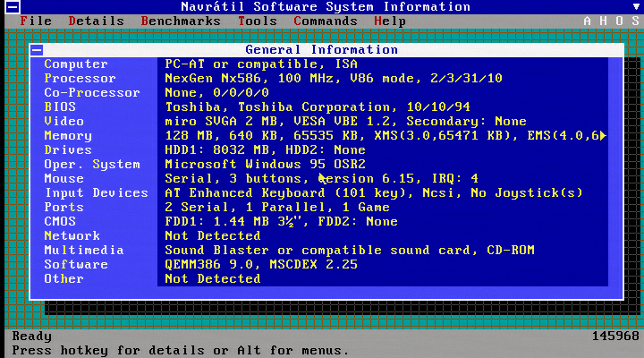Click the HDD1: 8032 MB value
Screen dimensions: 644x358
click(265, 150)
